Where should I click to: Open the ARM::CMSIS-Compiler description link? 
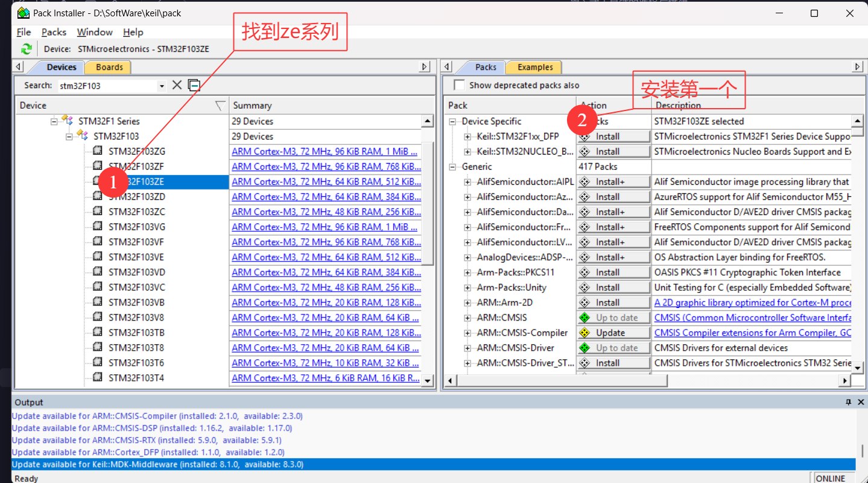[753, 333]
